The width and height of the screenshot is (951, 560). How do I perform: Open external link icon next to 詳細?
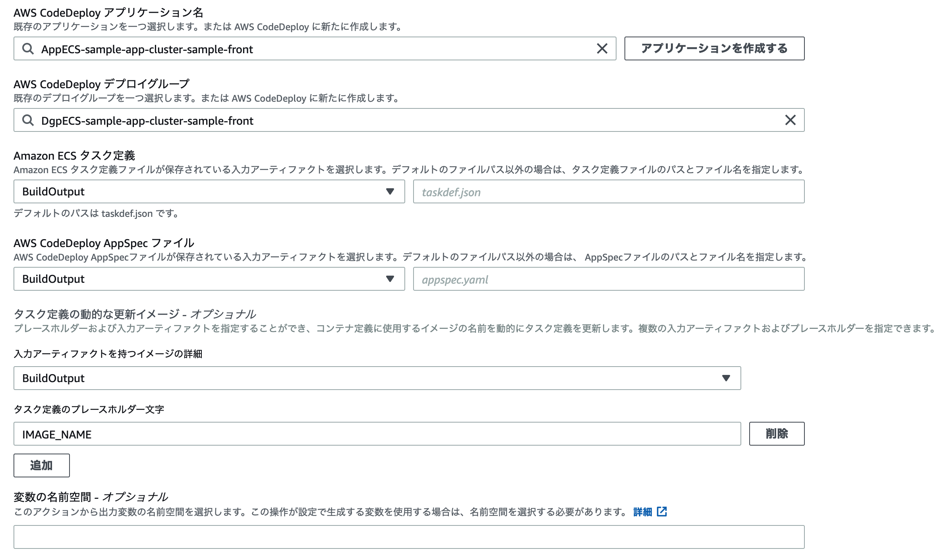(662, 512)
